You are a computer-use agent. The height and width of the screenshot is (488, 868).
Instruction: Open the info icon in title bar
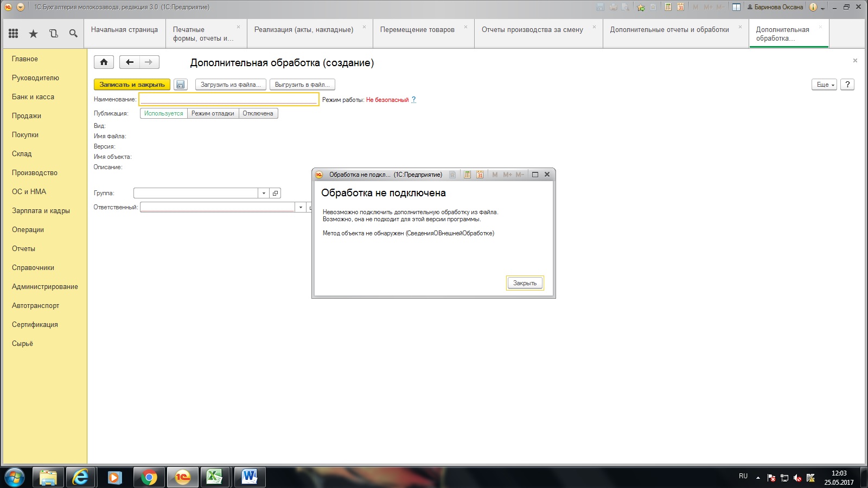(813, 7)
